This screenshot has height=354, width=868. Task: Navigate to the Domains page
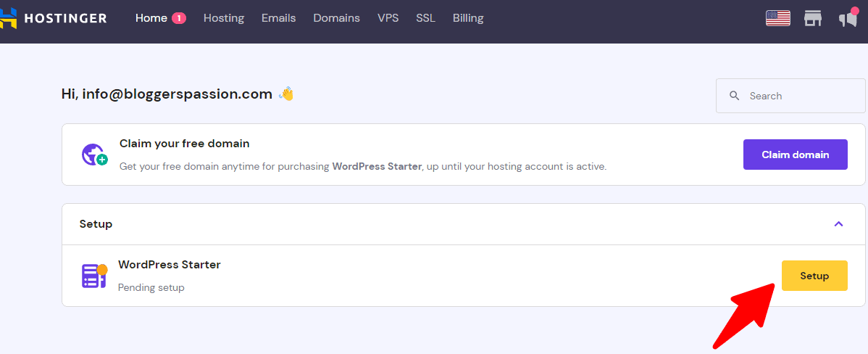pyautogui.click(x=336, y=18)
